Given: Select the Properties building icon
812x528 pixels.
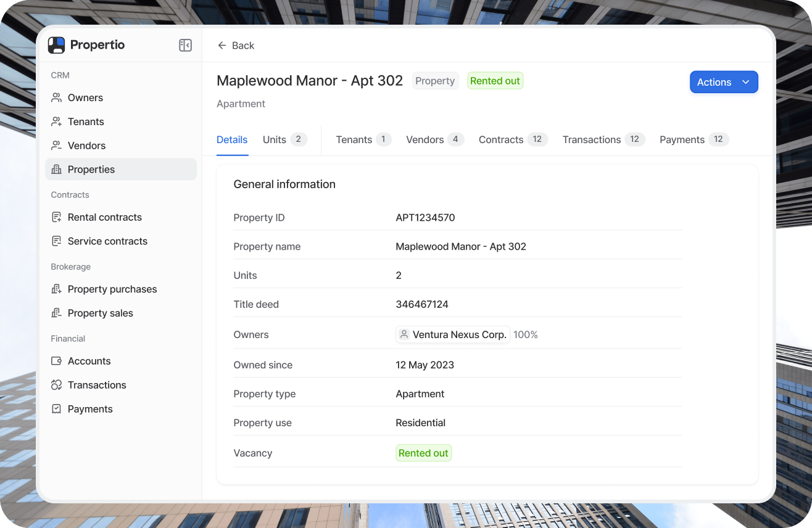Looking at the screenshot, I should pos(57,170).
